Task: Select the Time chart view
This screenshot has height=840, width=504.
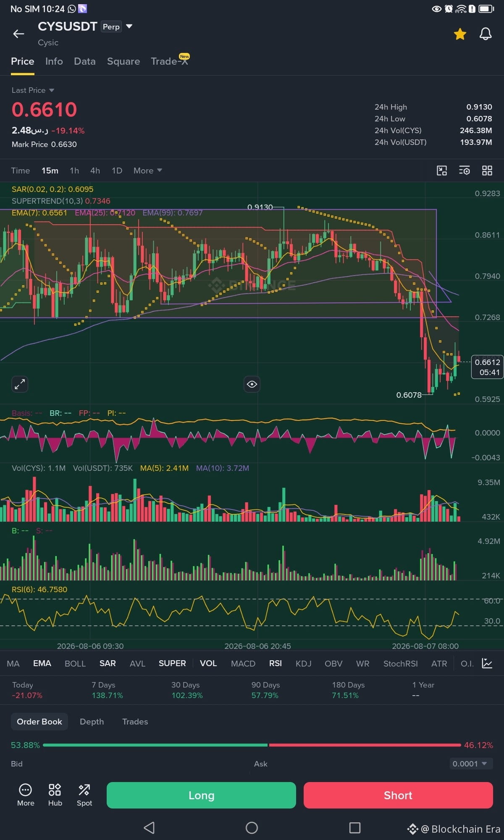Action: click(21, 171)
